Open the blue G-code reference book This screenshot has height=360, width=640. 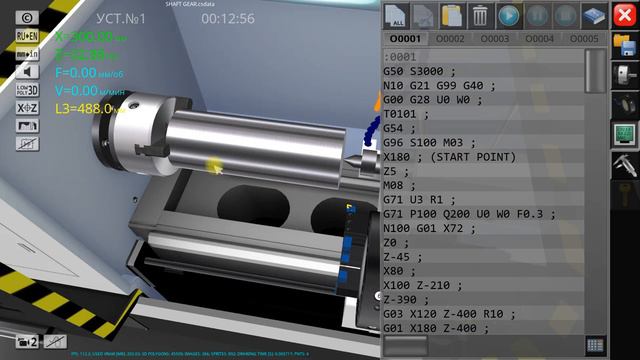[594, 16]
